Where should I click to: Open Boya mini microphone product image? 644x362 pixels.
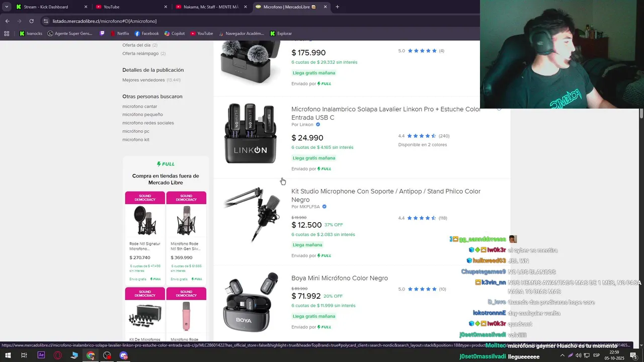click(x=250, y=302)
